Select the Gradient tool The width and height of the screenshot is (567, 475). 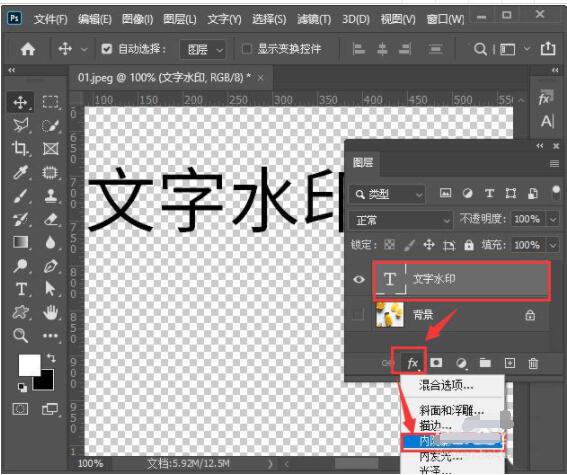[x=20, y=242]
